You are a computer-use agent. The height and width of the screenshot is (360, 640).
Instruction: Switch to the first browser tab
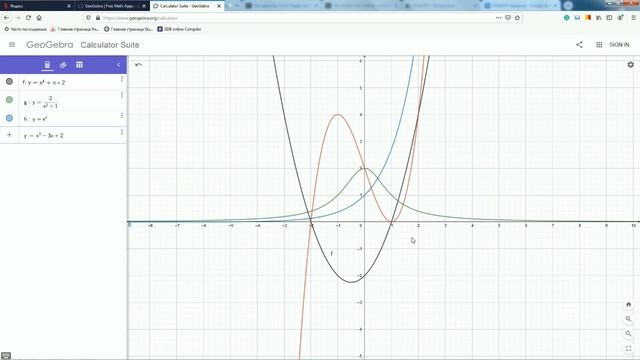(x=37, y=6)
